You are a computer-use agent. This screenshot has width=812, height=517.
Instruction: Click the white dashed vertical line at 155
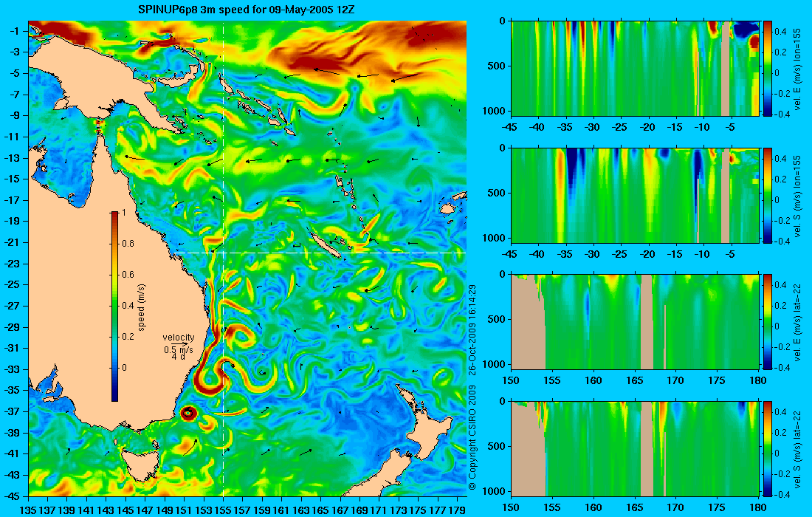(223, 258)
